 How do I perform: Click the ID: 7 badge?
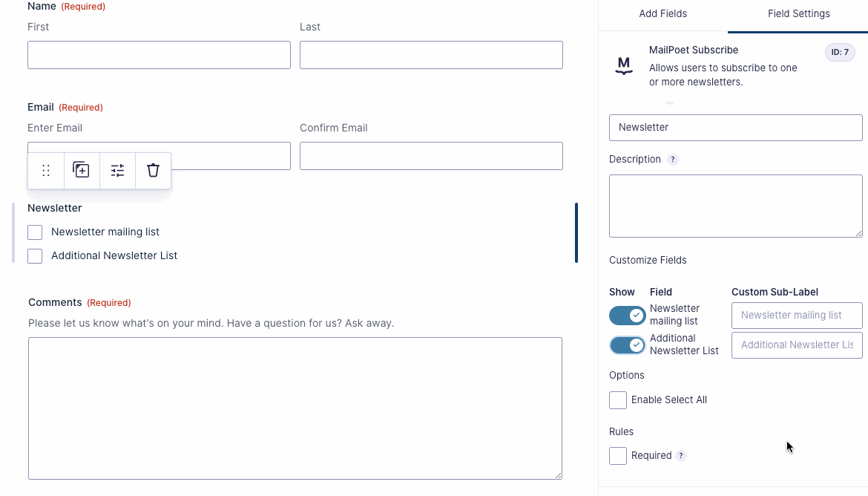tap(840, 52)
